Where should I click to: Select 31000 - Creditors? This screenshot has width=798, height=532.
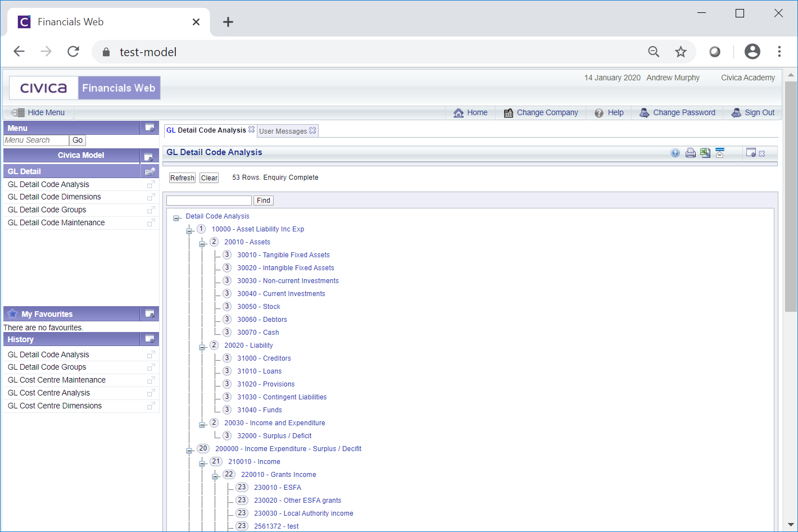(x=264, y=358)
